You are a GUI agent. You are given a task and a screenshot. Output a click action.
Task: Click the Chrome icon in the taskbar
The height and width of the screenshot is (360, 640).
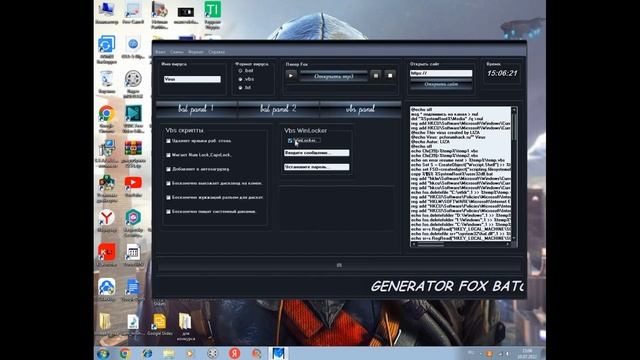[125, 353]
